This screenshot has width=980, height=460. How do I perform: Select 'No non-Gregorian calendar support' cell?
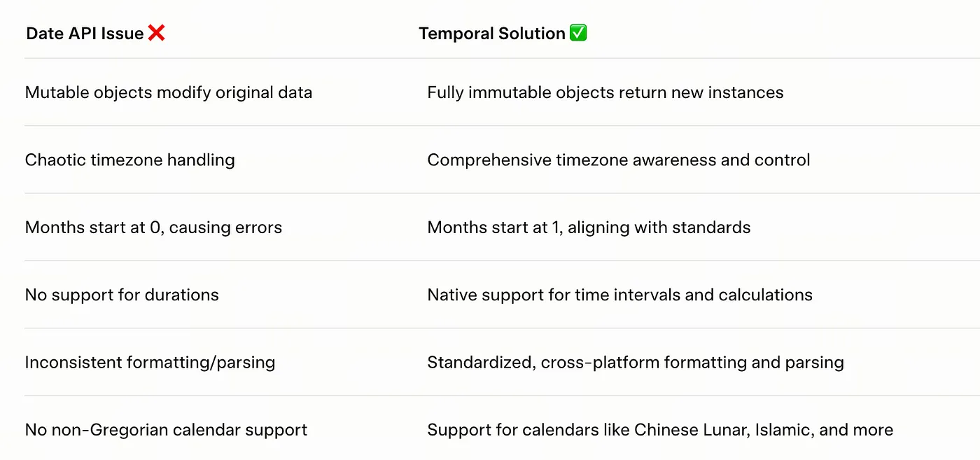coord(167,430)
